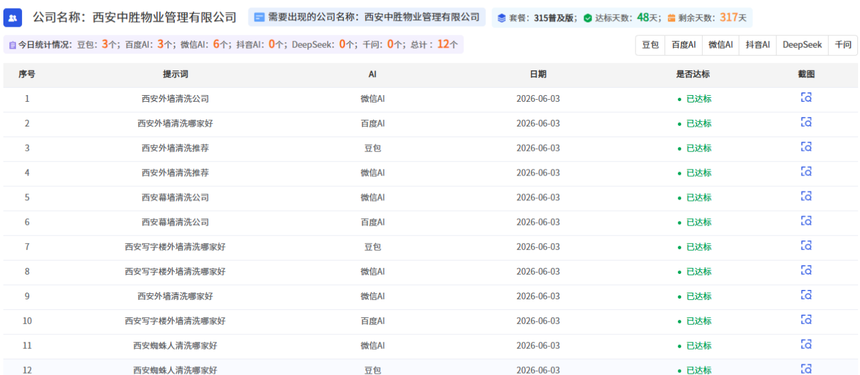Switch to the 百度AI filter tab
860x375 pixels.
pos(683,45)
